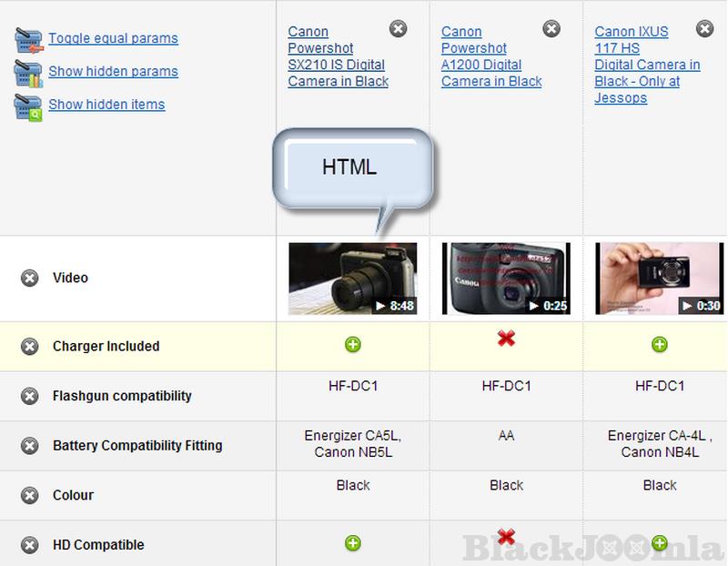The height and width of the screenshot is (566, 728).
Task: Hide the Flashgun compatibility row
Action: coord(30,396)
